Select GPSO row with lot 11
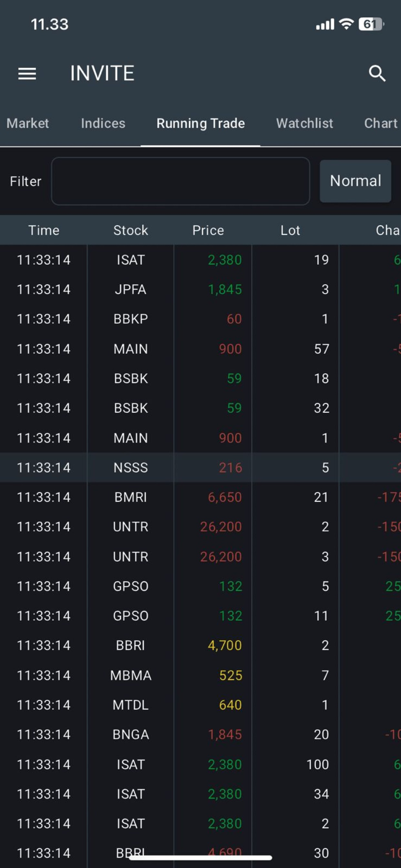The width and height of the screenshot is (401, 868). [x=200, y=615]
